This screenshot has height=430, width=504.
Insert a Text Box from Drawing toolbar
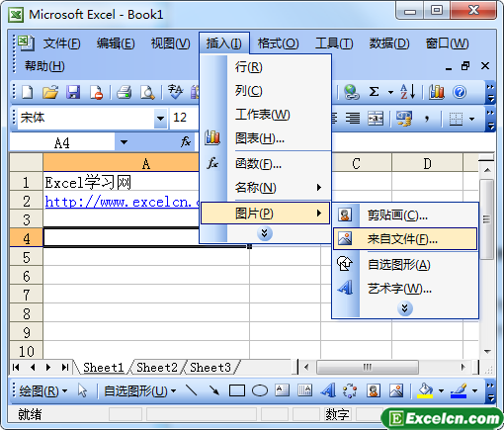coord(283,390)
